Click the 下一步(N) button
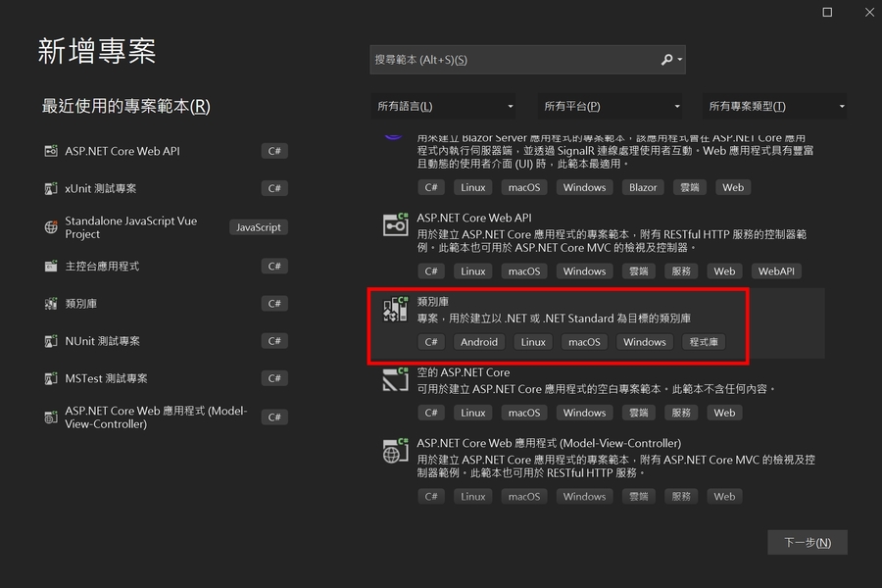The width and height of the screenshot is (882, 588). pyautogui.click(x=807, y=542)
